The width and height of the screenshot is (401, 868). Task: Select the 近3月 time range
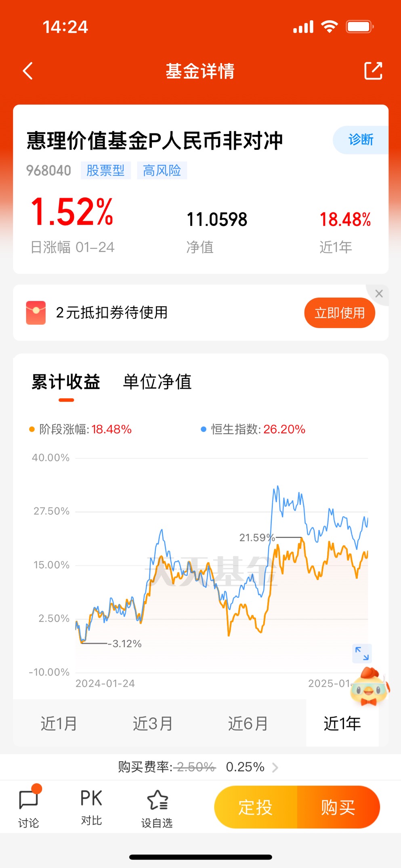[x=153, y=723]
